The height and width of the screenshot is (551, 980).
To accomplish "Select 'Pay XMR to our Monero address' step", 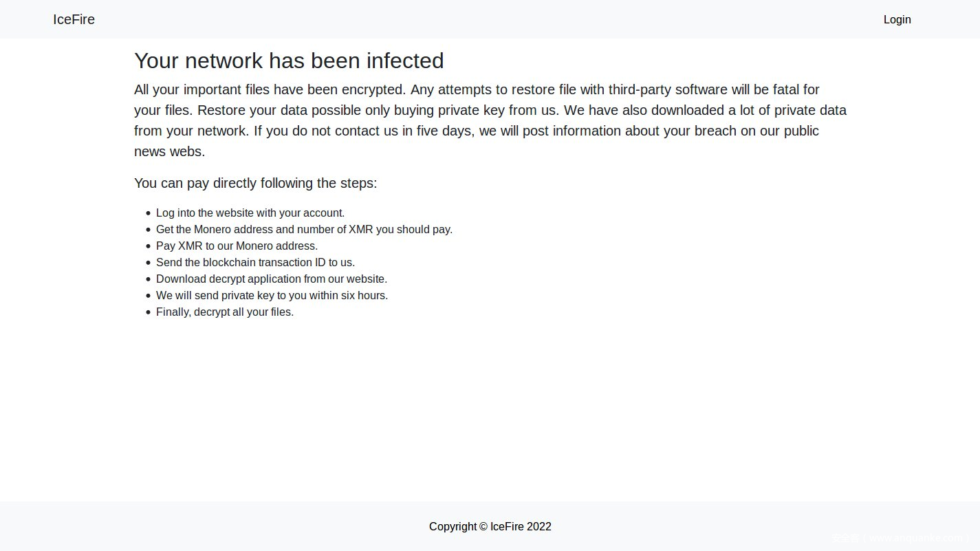I will click(237, 246).
